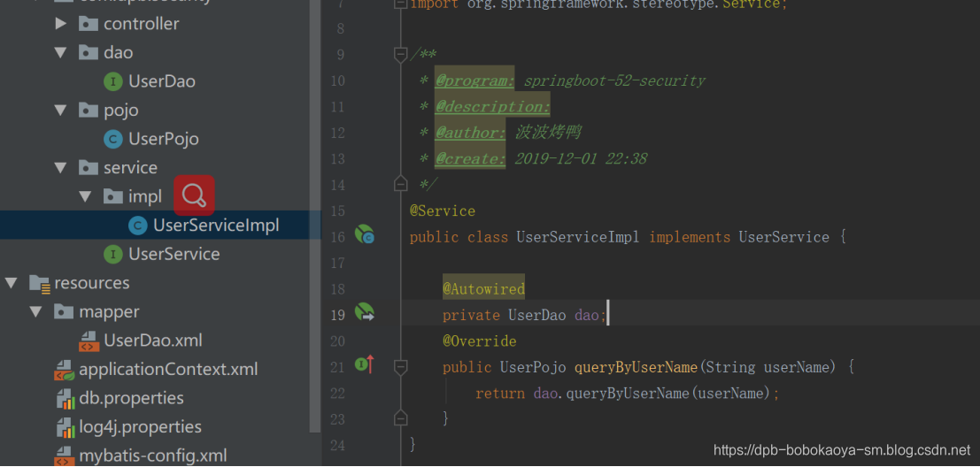
Task: Click the UserDao interface icon
Action: pyautogui.click(x=113, y=81)
